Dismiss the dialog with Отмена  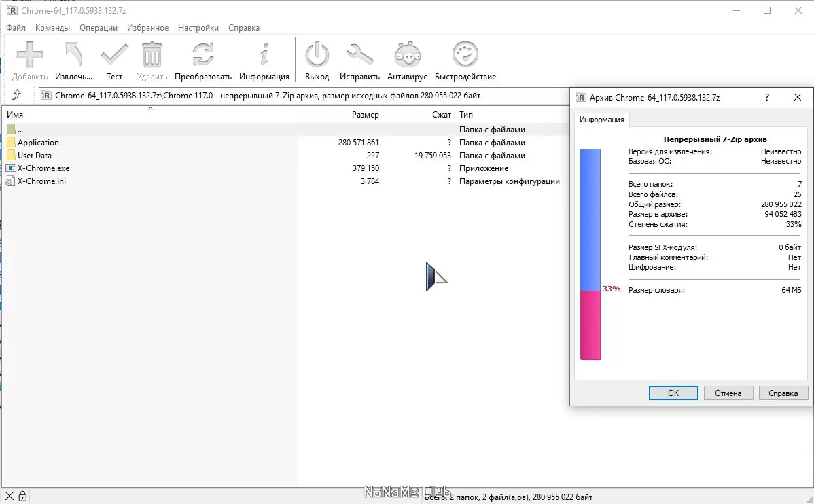[728, 393]
